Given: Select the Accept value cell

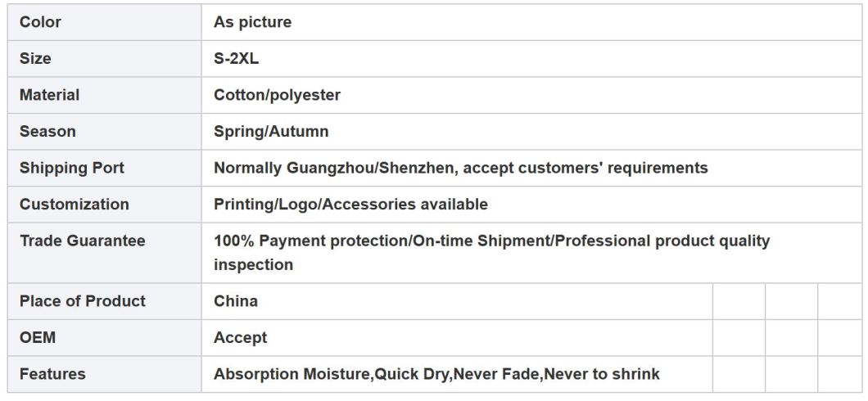Looking at the screenshot, I should (x=457, y=337).
